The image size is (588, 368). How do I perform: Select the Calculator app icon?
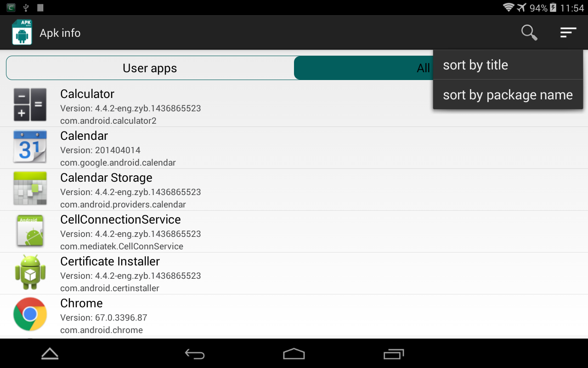pyautogui.click(x=30, y=105)
